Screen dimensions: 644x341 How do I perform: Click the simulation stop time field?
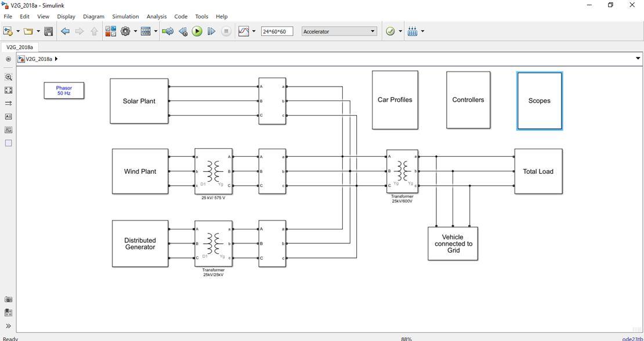[x=277, y=31]
